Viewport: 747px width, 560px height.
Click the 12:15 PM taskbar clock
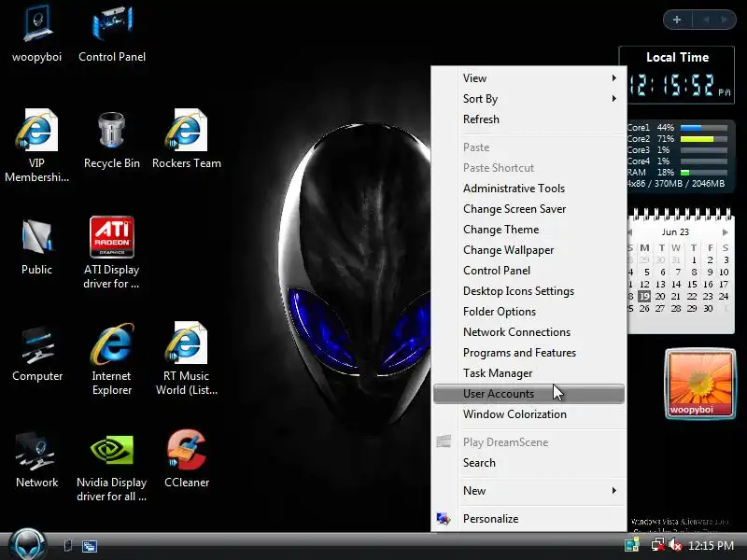click(x=711, y=546)
